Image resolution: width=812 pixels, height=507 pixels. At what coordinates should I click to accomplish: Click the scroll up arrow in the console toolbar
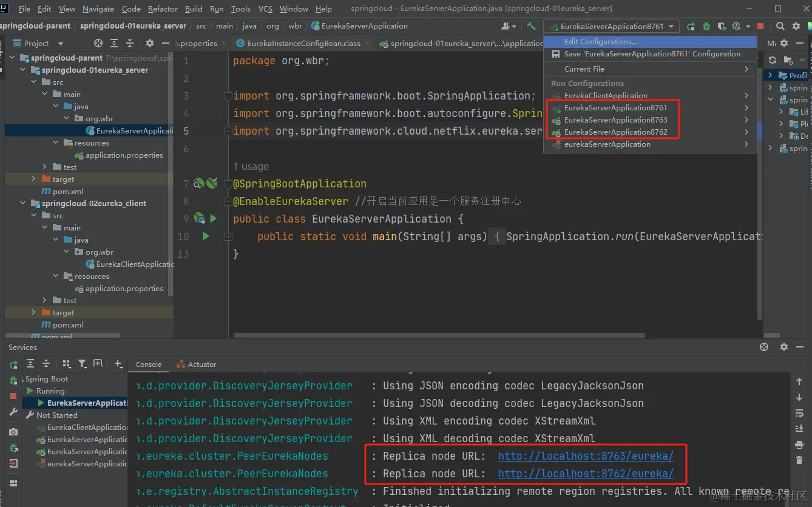(x=799, y=381)
